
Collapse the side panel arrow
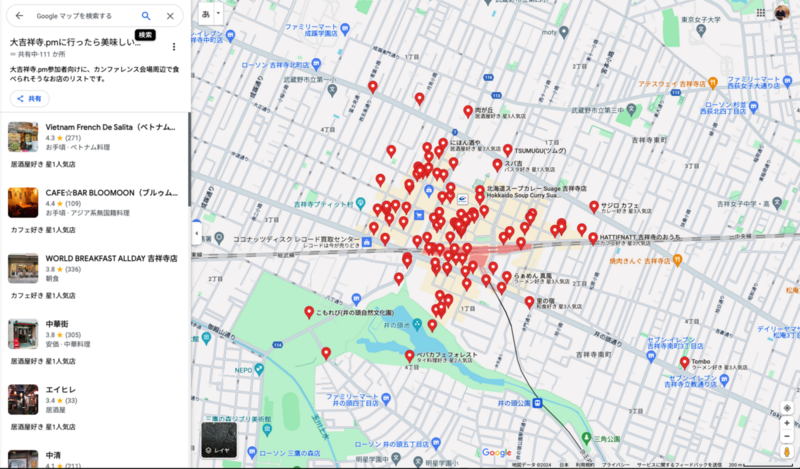(x=196, y=233)
